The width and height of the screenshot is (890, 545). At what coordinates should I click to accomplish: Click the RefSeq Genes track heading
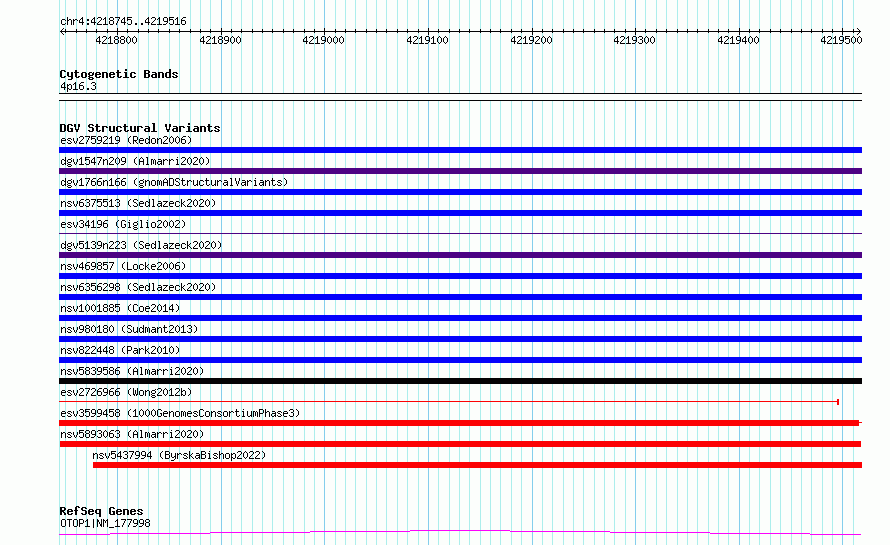(x=101, y=511)
